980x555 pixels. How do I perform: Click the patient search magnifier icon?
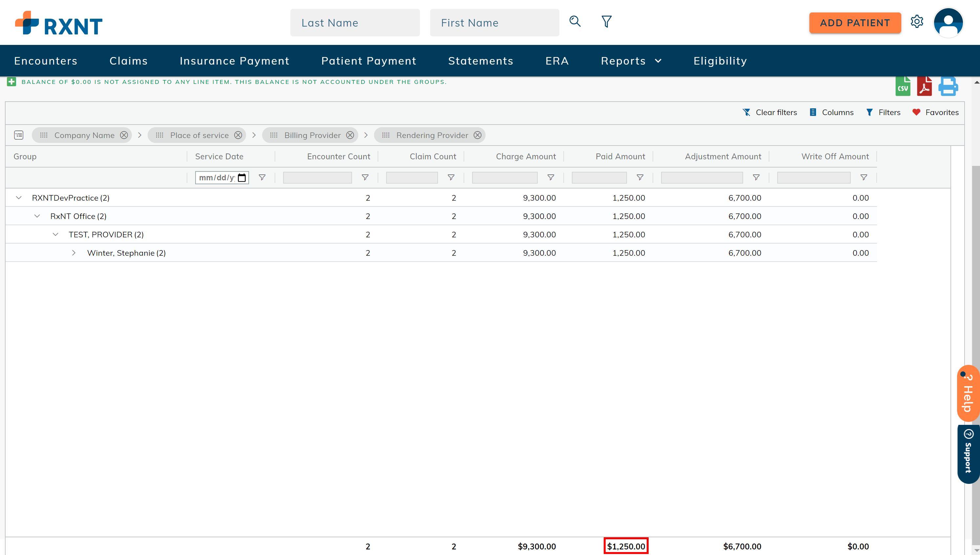575,21
